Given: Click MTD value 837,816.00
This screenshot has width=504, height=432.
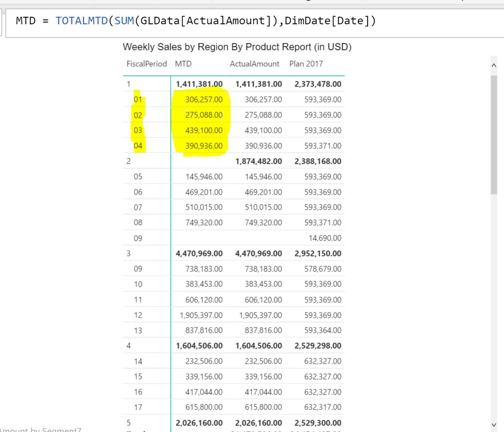Looking at the screenshot, I should (x=204, y=330).
